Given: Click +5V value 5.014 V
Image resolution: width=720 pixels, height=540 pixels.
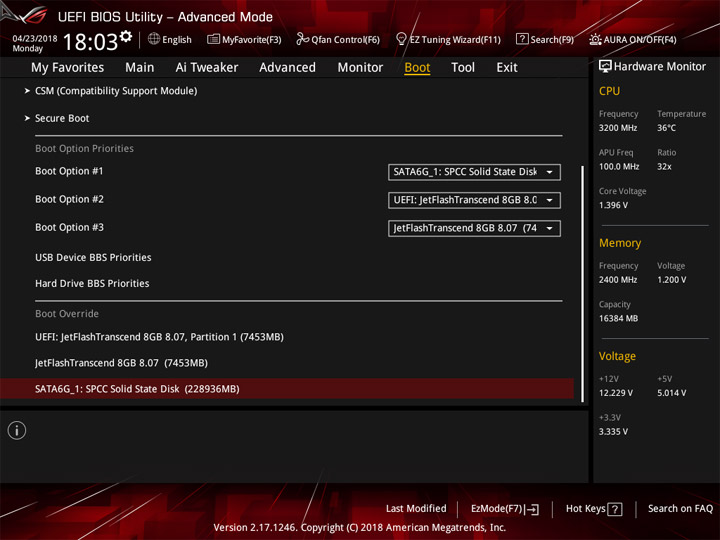Looking at the screenshot, I should tap(672, 393).
